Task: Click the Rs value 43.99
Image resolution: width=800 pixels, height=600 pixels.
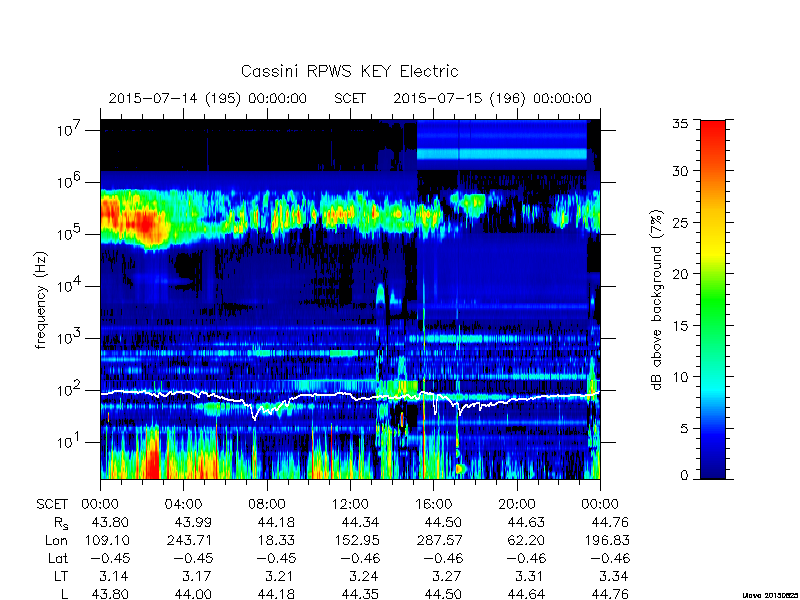Action: [x=193, y=522]
